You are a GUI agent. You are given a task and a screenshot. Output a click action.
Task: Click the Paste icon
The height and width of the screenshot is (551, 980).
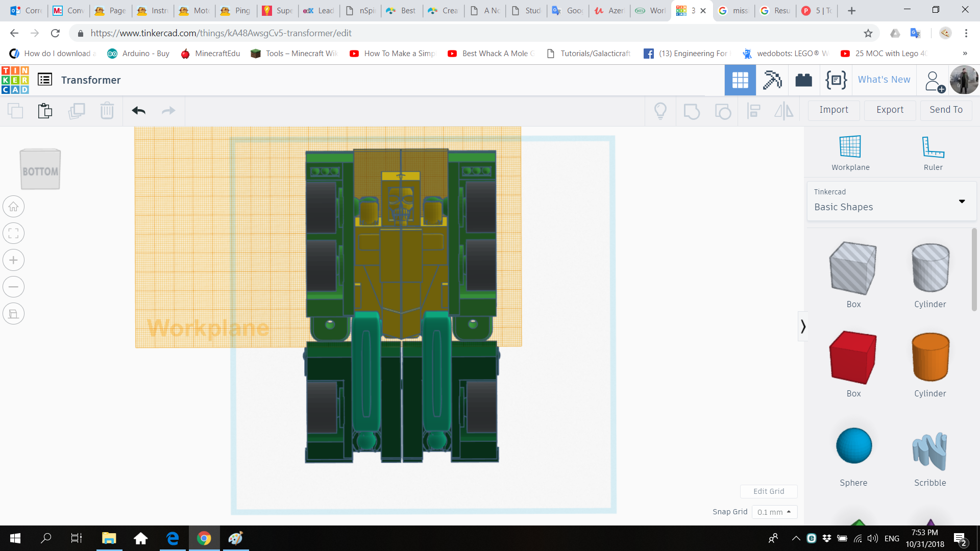pyautogui.click(x=45, y=111)
